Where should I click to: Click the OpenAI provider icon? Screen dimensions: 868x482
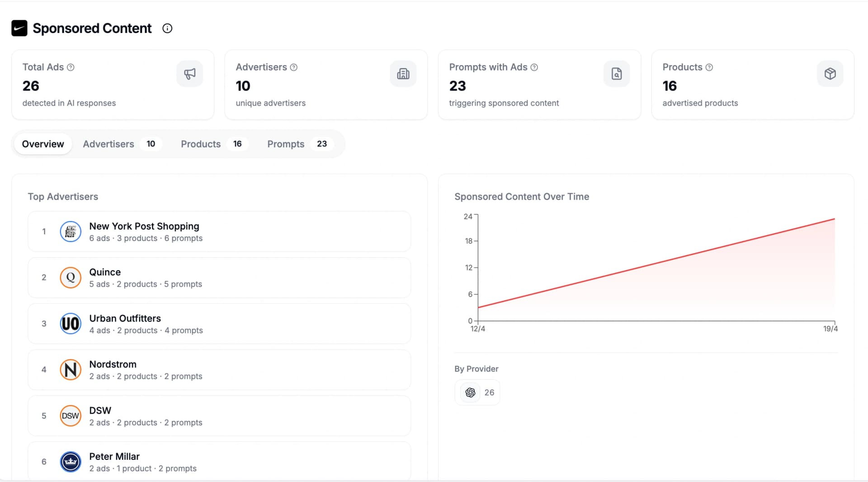pos(470,392)
